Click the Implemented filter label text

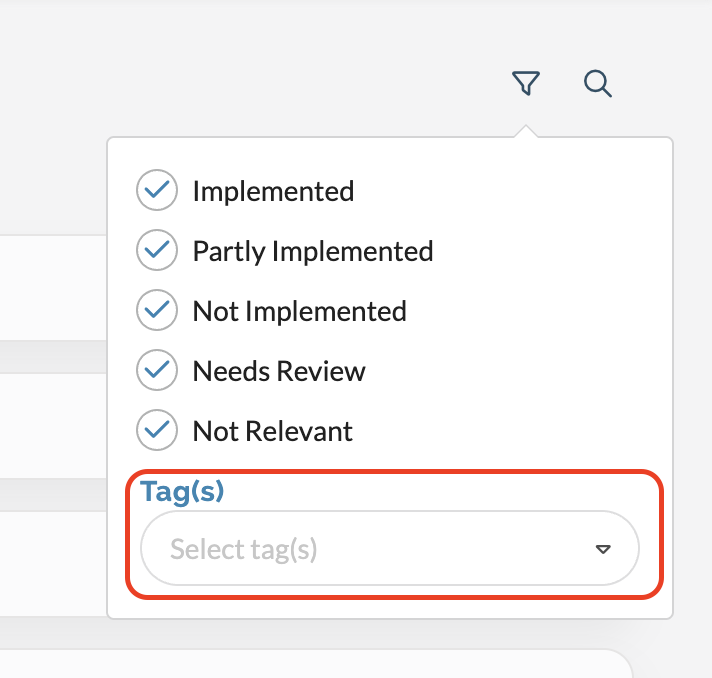(273, 191)
